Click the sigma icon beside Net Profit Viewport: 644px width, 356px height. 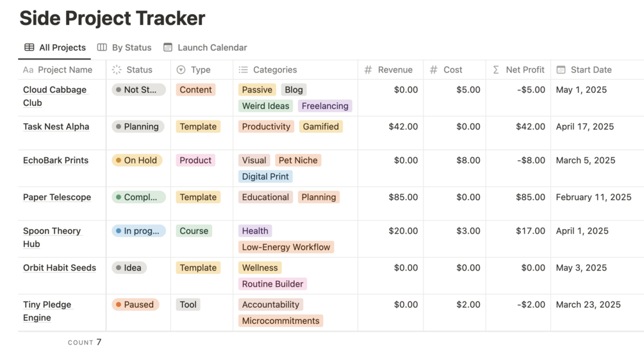496,70
